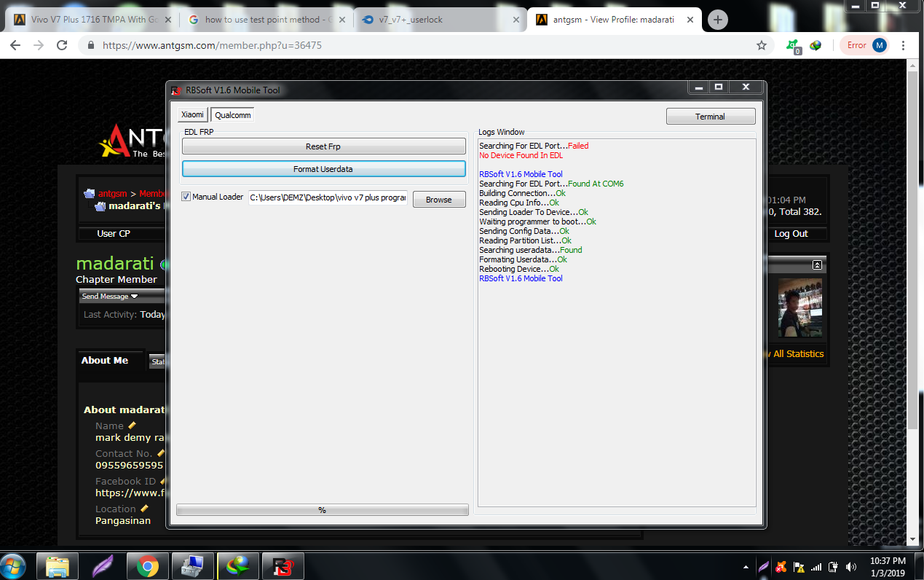Open the User CP link
The height and width of the screenshot is (580, 924).
pos(114,234)
